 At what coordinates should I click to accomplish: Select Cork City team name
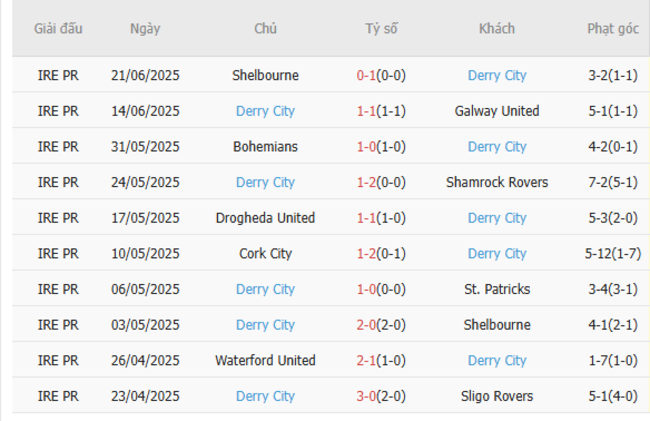(x=265, y=254)
